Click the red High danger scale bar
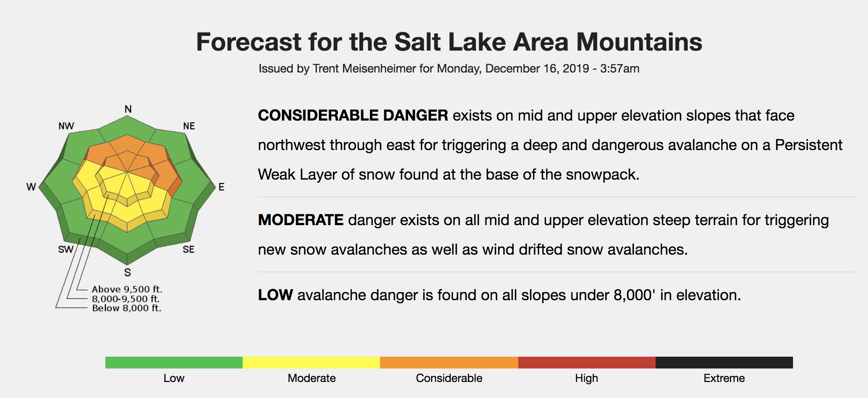This screenshot has height=398, width=868. point(587,363)
